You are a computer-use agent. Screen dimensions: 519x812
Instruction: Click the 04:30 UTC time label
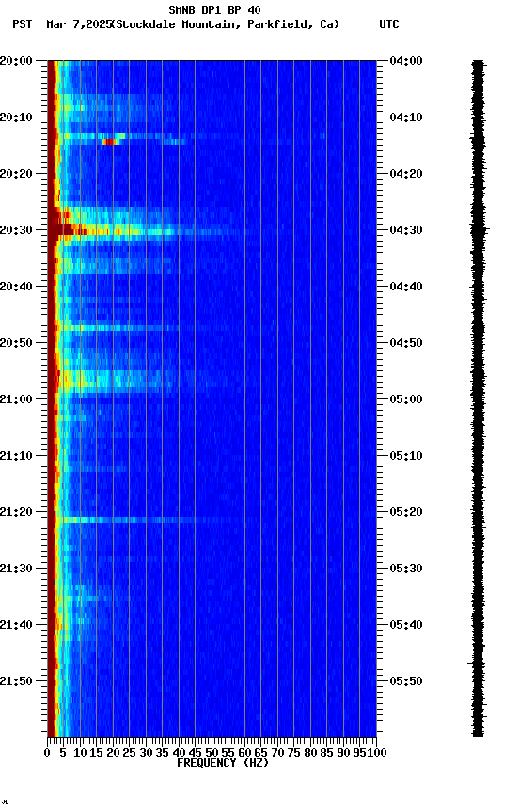pos(406,230)
